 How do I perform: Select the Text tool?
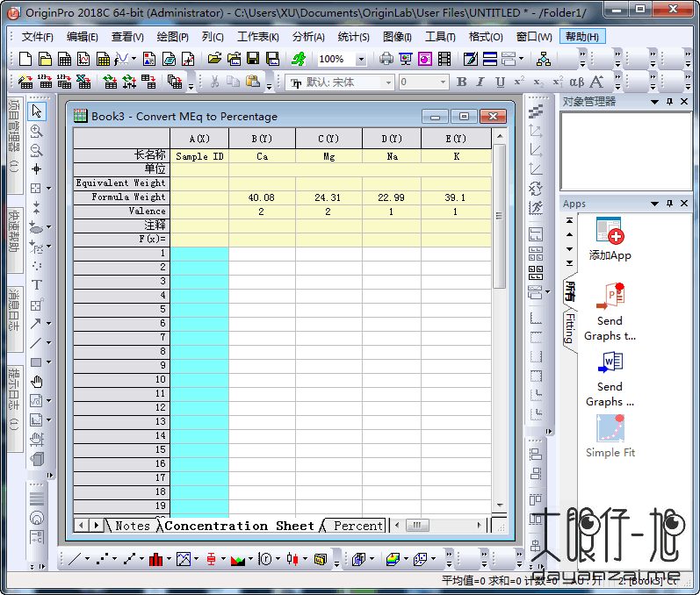coord(37,285)
